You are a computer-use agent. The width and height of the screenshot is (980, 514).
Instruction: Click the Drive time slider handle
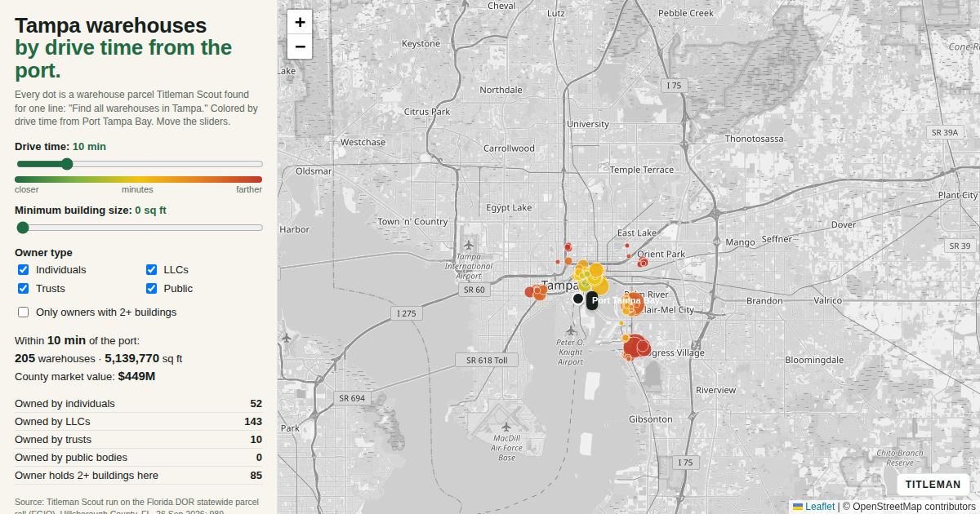click(67, 164)
